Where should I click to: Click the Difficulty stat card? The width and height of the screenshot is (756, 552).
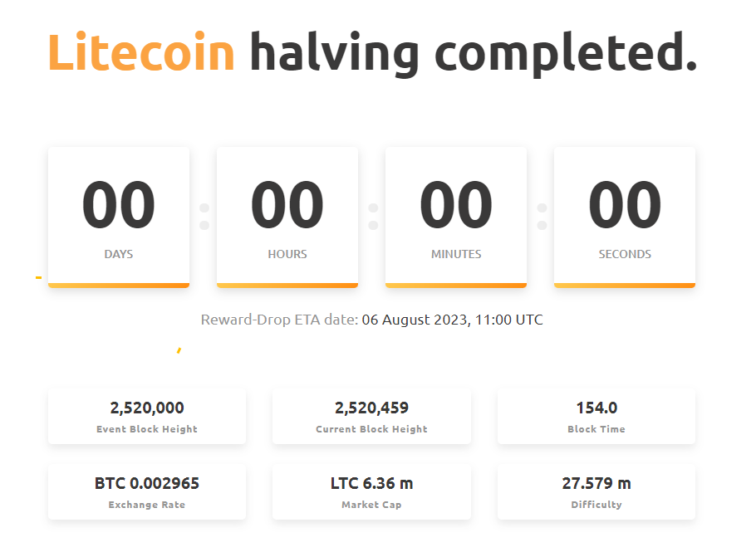596,491
